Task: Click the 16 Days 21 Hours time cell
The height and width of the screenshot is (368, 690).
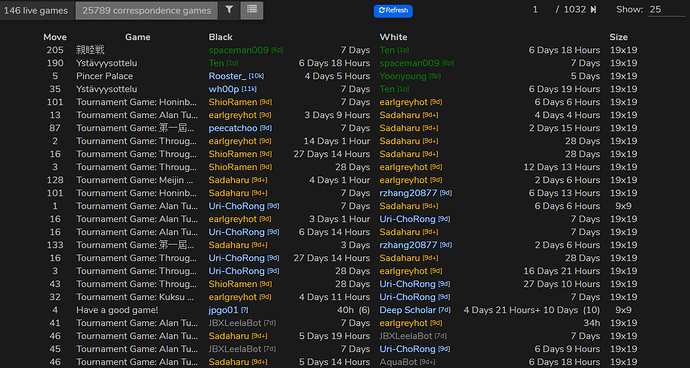Action: 562,271
